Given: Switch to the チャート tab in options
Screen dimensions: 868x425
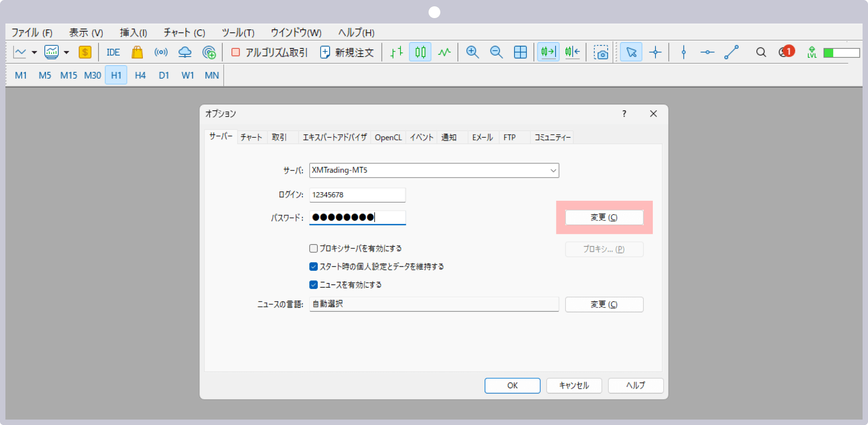Looking at the screenshot, I should [x=251, y=137].
